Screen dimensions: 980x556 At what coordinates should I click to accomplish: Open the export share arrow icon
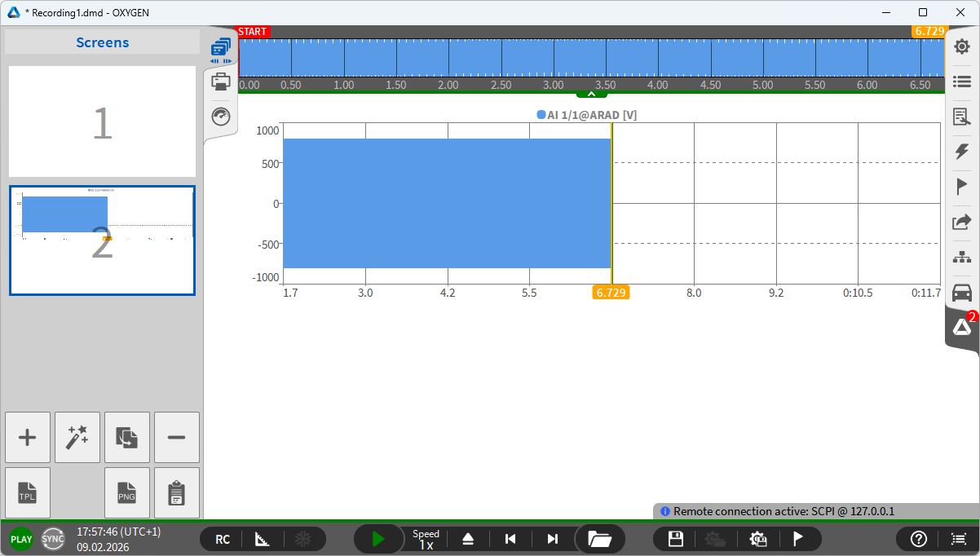pyautogui.click(x=962, y=221)
